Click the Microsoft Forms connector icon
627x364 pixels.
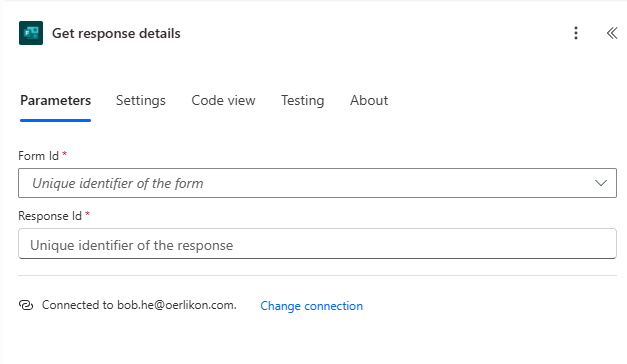[31, 33]
